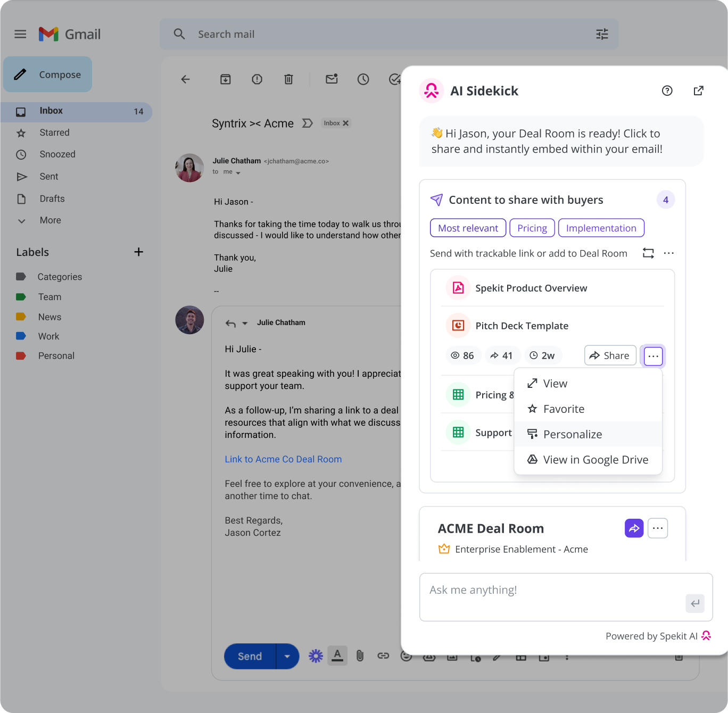Filter content by Pricing
The height and width of the screenshot is (713, 728).
pos(532,228)
